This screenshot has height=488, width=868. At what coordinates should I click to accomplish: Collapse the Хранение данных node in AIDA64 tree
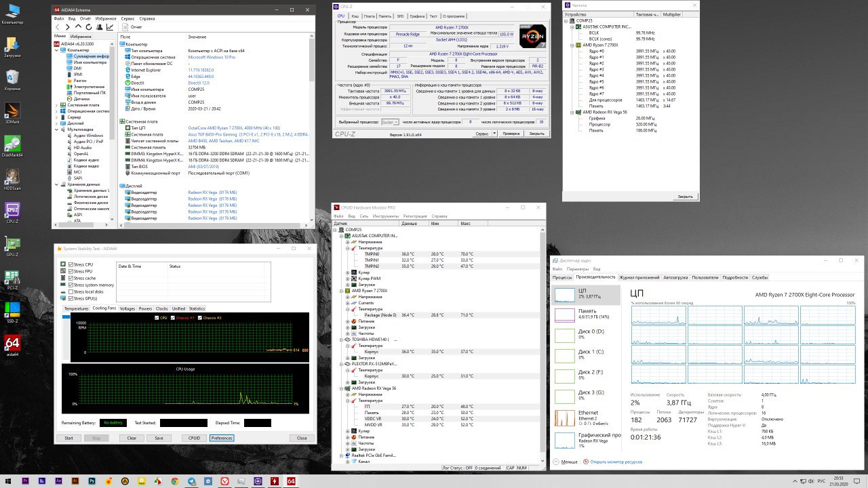pos(56,184)
